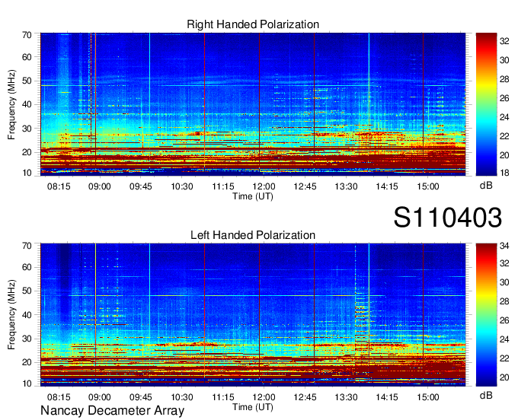The image size is (518, 420).
Task: Click the "Nancay Decameter Array" caption
Action: [112, 411]
